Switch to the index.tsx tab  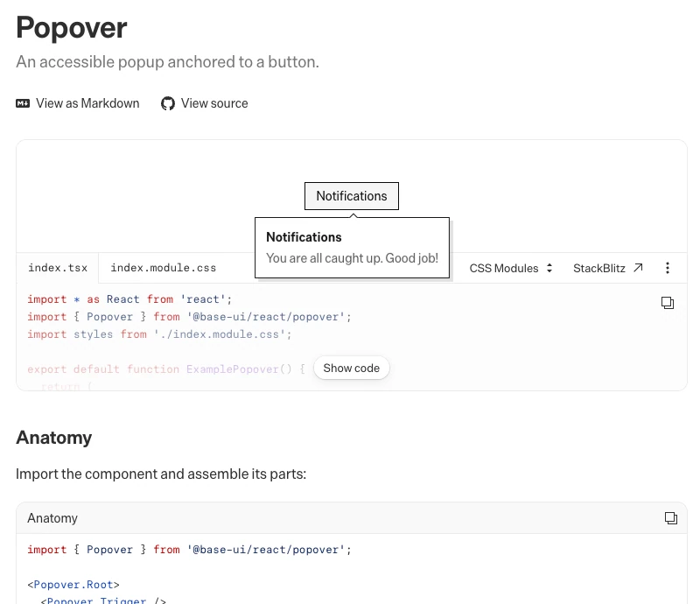[58, 268]
